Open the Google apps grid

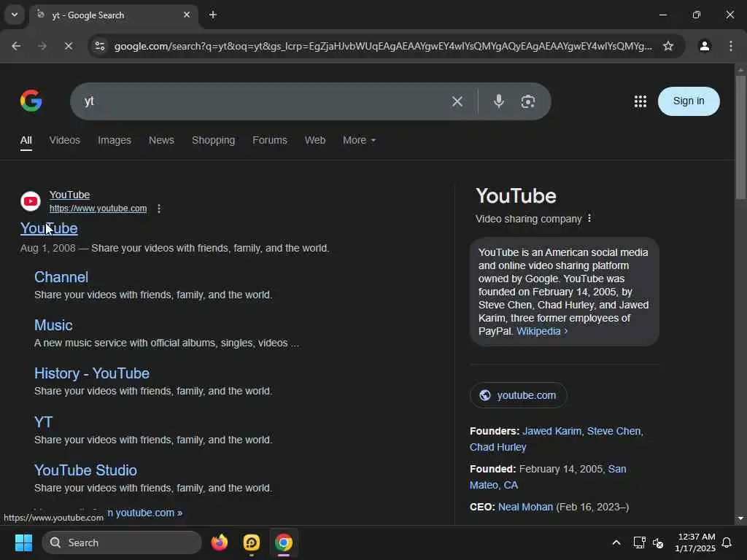640,101
